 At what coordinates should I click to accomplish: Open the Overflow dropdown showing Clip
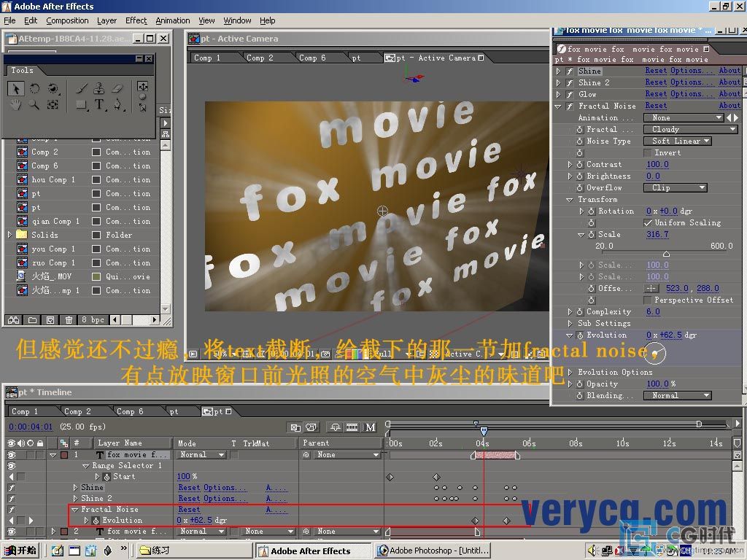click(x=675, y=187)
